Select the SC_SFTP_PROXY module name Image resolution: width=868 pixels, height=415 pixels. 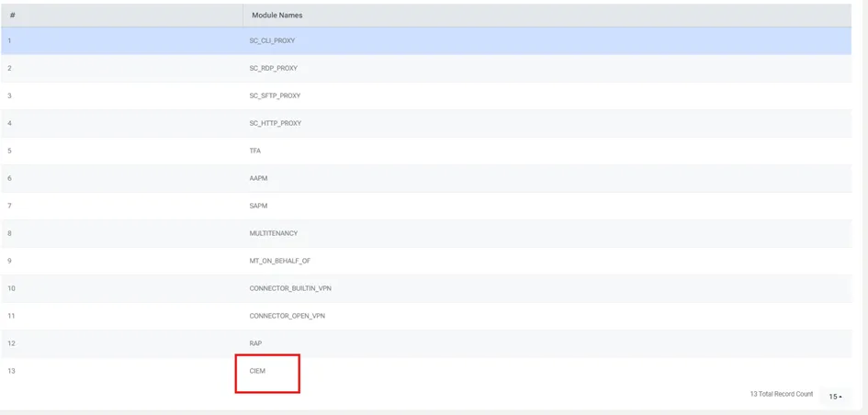tap(276, 95)
